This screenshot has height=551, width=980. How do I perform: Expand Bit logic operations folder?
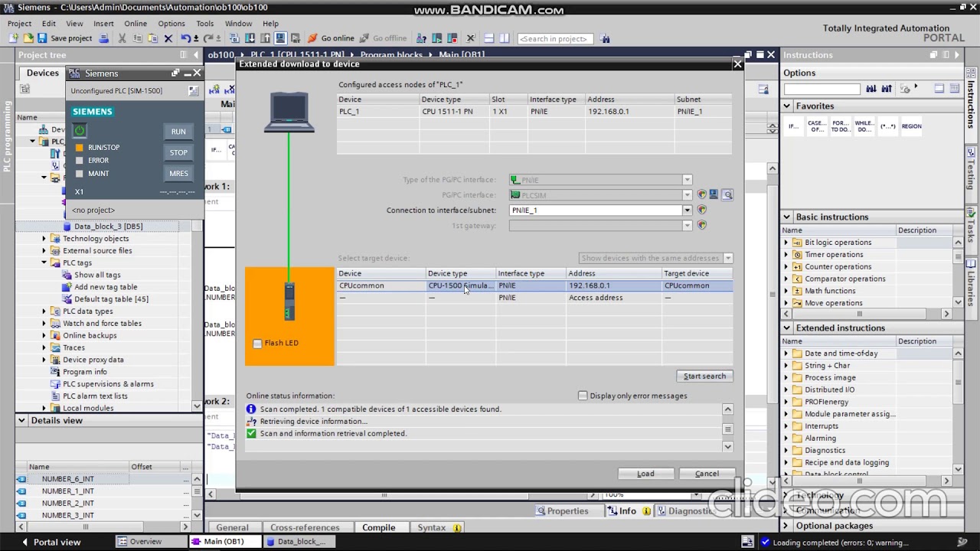tap(786, 243)
